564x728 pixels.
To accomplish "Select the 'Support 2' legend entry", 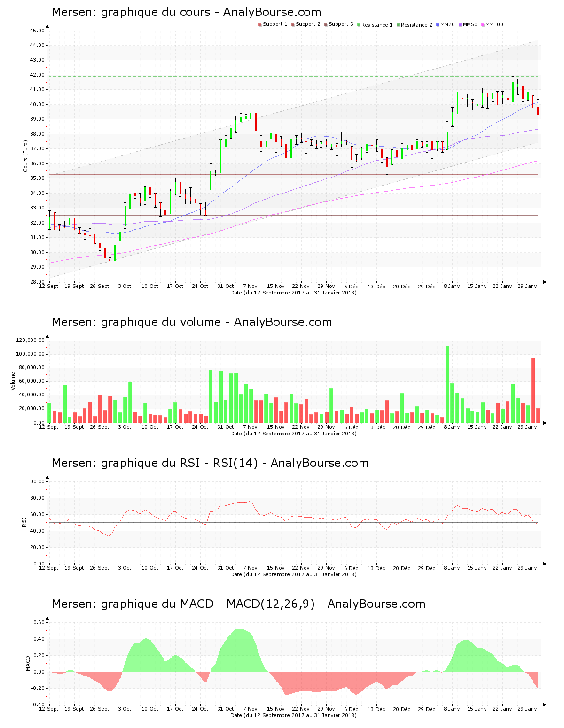I will pyautogui.click(x=305, y=24).
